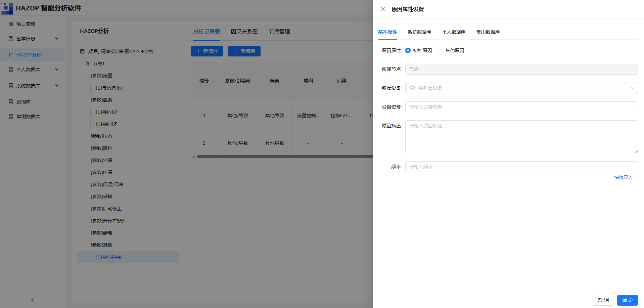Viewport: 644px width, 308px height.
Task: Click the table horizontal scrollbar
Action: [285, 157]
